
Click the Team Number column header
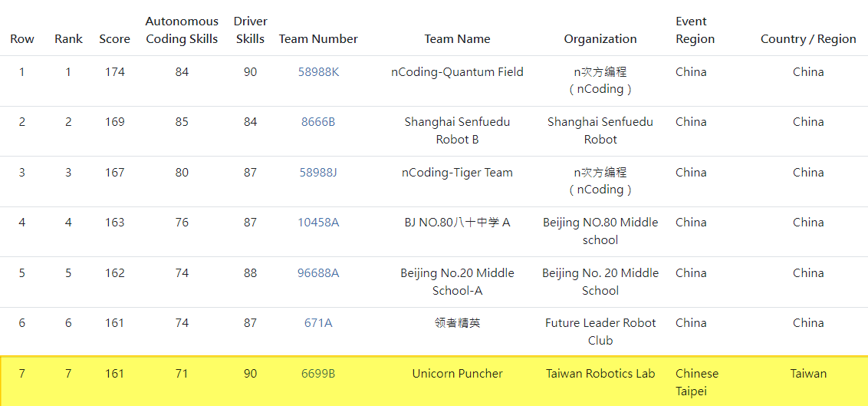(x=318, y=39)
